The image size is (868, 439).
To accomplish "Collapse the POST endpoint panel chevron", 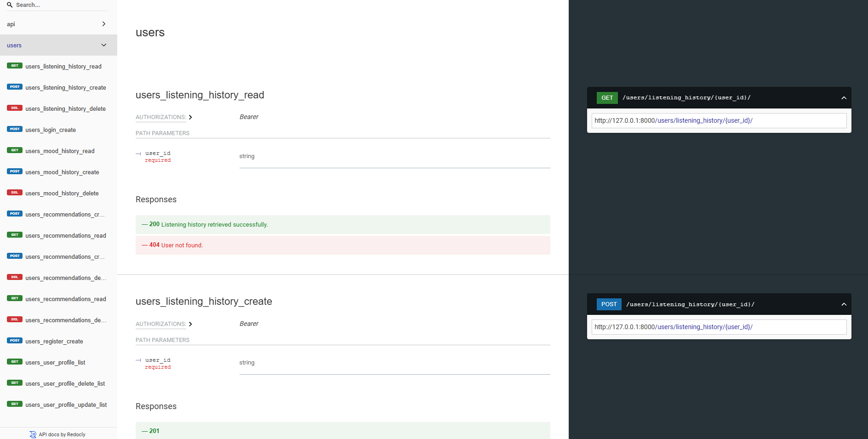I will coord(844,304).
